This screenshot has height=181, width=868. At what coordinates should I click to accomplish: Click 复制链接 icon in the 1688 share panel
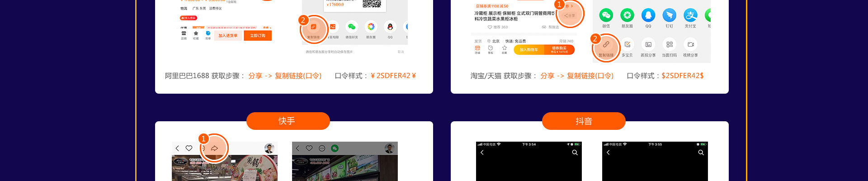(313, 28)
